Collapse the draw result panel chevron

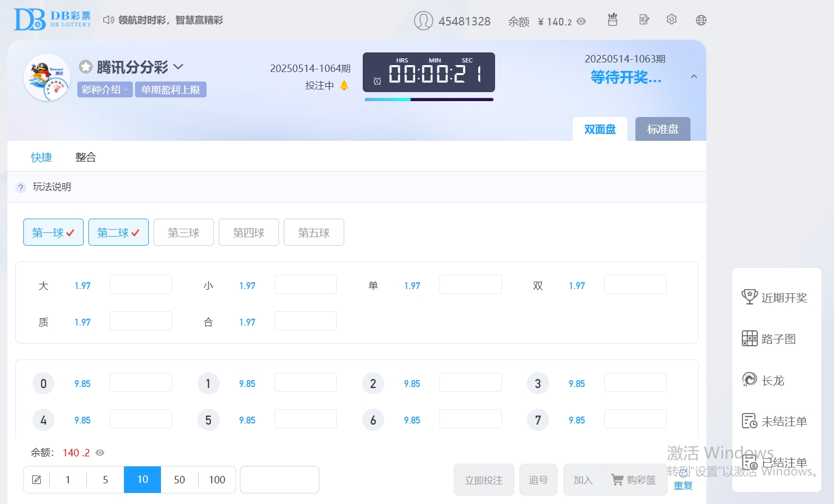coord(694,77)
